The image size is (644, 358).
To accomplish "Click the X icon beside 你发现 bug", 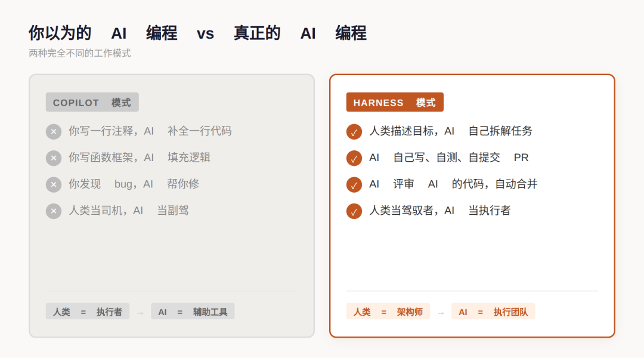I will (x=54, y=184).
